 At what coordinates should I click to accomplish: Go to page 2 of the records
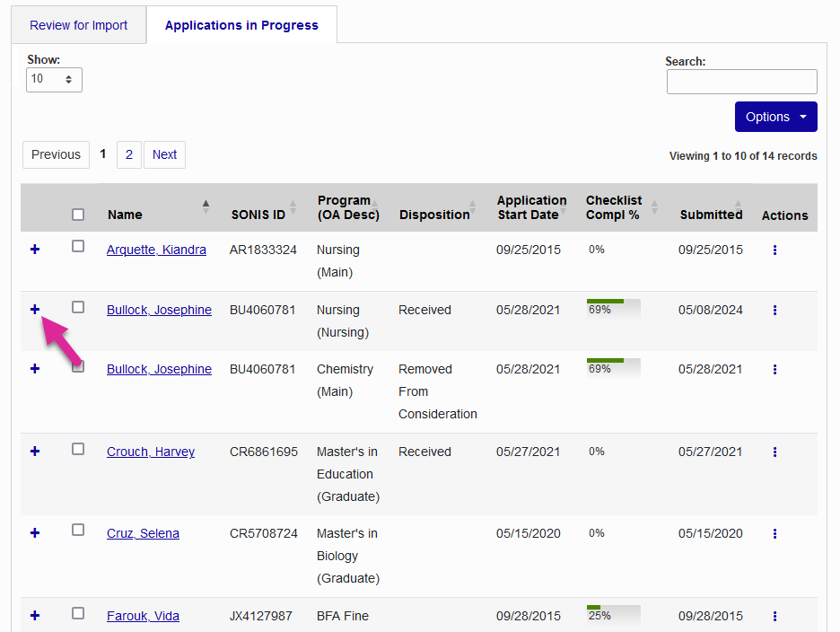pyautogui.click(x=128, y=154)
